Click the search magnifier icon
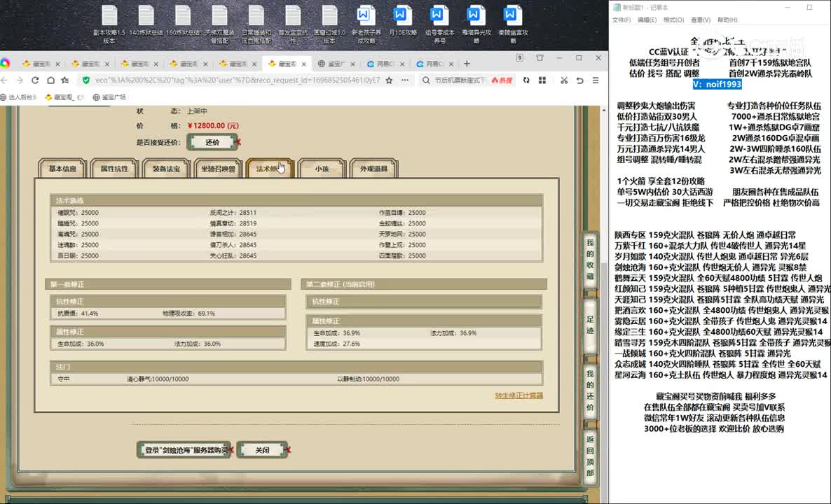The image size is (831, 504). tap(426, 80)
